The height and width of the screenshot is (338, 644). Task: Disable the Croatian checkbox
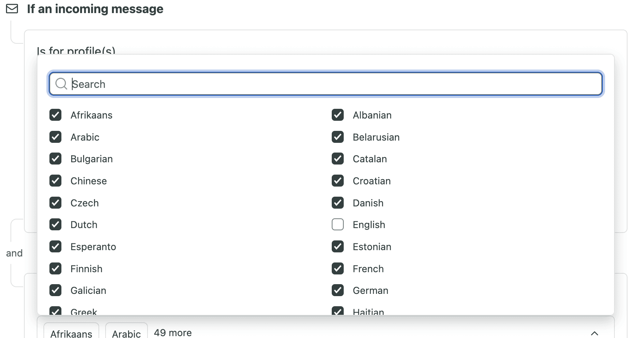(x=338, y=181)
